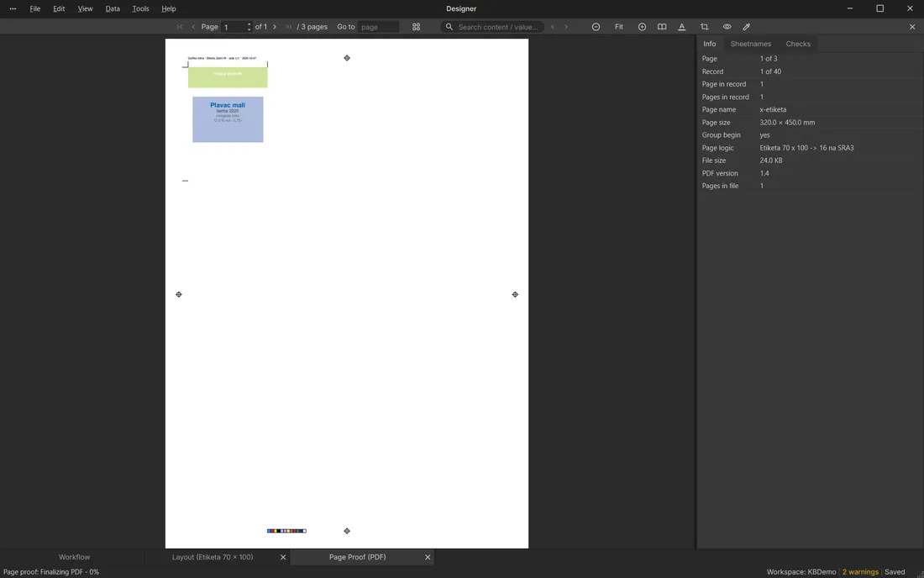Go to next page arrow
This screenshot has height=578, width=924.
pyautogui.click(x=275, y=27)
